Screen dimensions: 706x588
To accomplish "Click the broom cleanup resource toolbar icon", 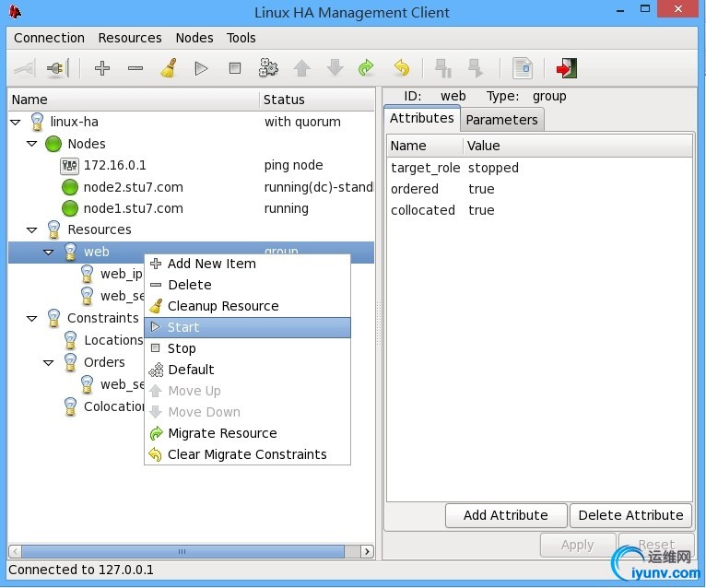I will tap(169, 68).
